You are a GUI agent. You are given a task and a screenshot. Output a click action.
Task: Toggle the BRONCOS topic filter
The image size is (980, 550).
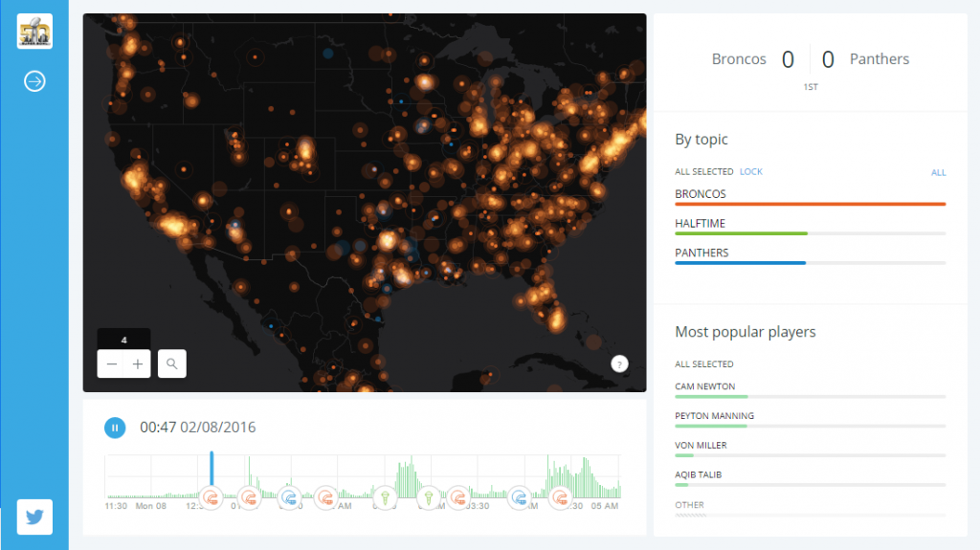pos(701,194)
